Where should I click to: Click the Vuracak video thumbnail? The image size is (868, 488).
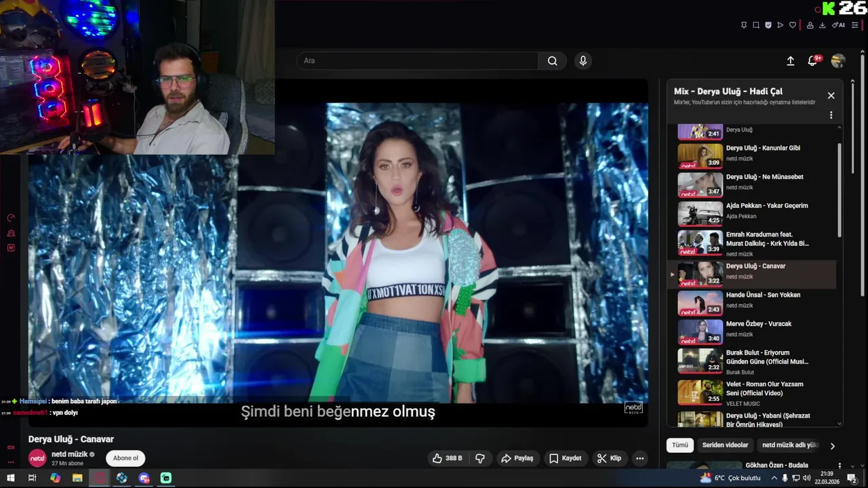pyautogui.click(x=700, y=331)
